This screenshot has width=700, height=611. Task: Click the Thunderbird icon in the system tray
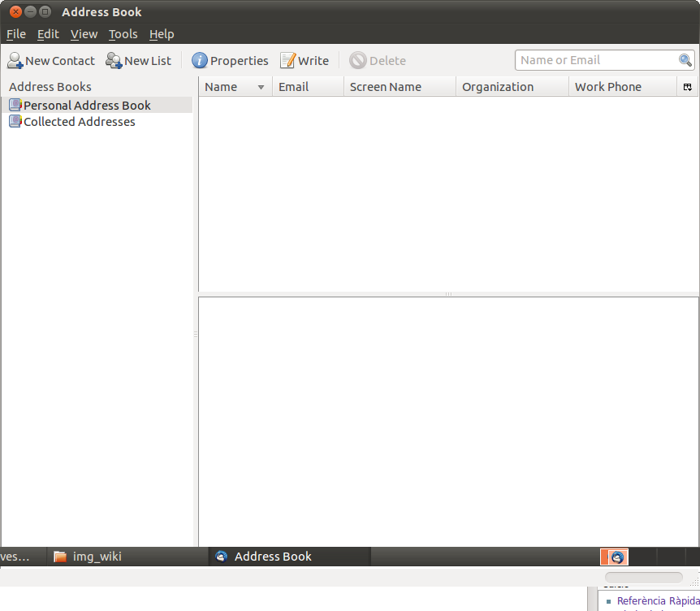pos(618,557)
